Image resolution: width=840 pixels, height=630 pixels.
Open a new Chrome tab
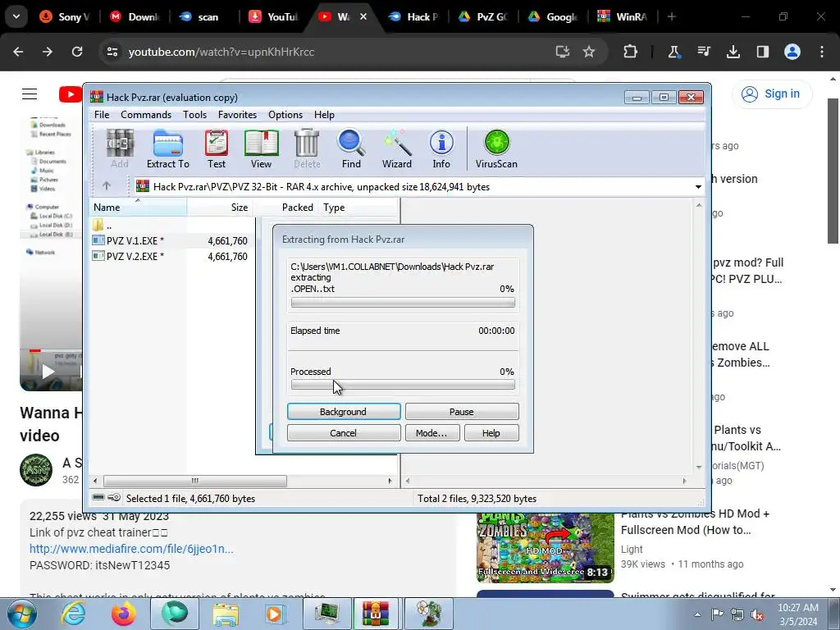[671, 16]
